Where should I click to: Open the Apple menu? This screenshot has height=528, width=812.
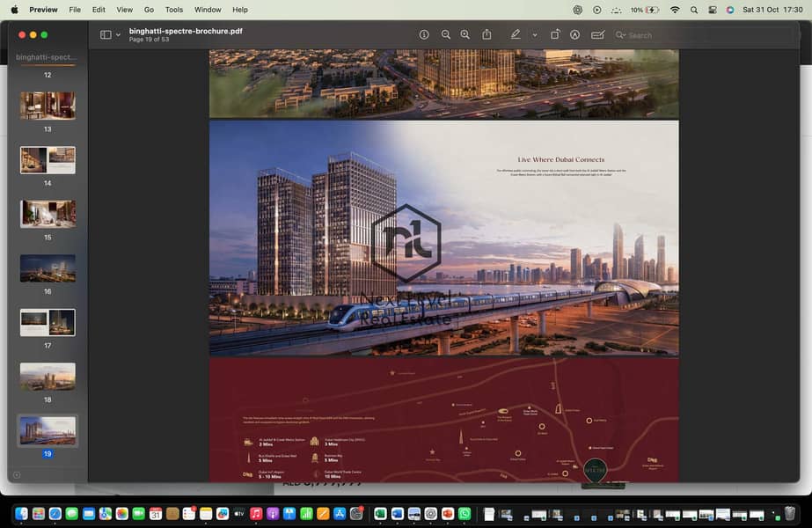pyautogui.click(x=14, y=10)
